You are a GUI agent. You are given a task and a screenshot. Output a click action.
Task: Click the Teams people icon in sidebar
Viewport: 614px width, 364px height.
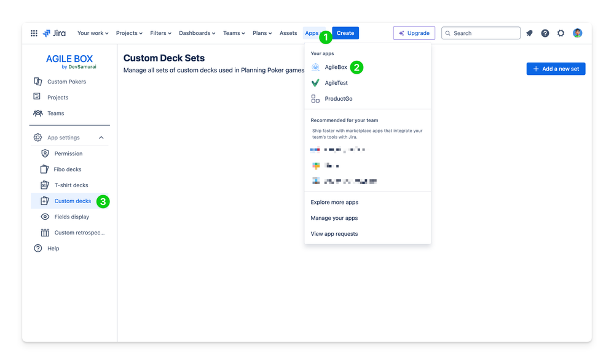[37, 113]
